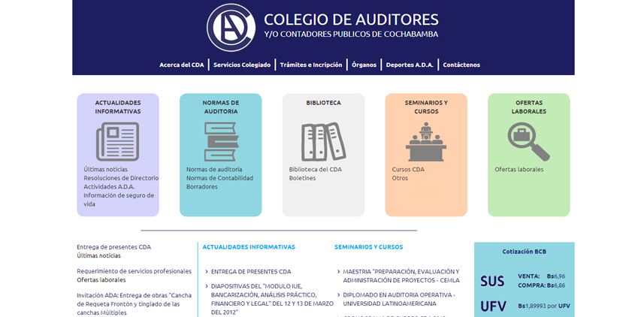Viewport: 644px width, 317px height.
Task: Open Resoluciones de Directorio link
Action: tap(121, 178)
